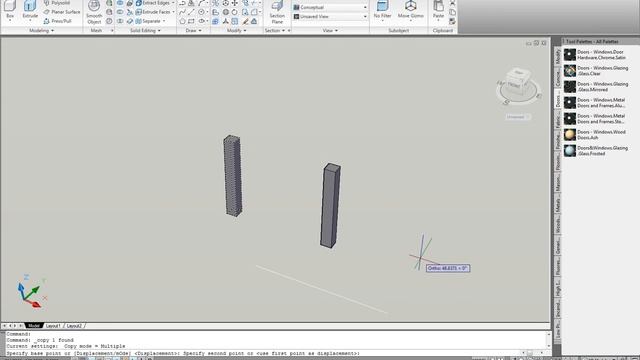Click the Ortho distance tooltip input

(x=448, y=268)
